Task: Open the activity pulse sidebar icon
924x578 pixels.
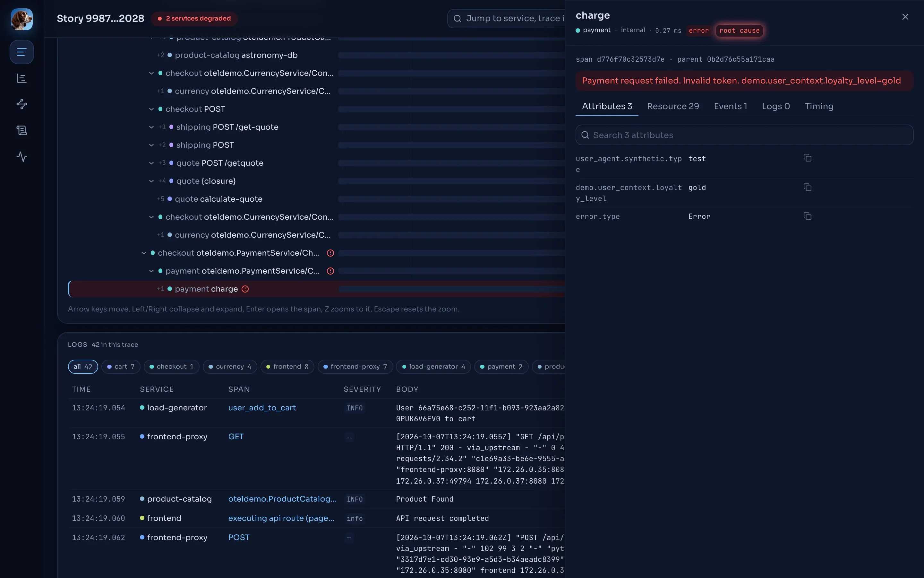Action: (22, 156)
